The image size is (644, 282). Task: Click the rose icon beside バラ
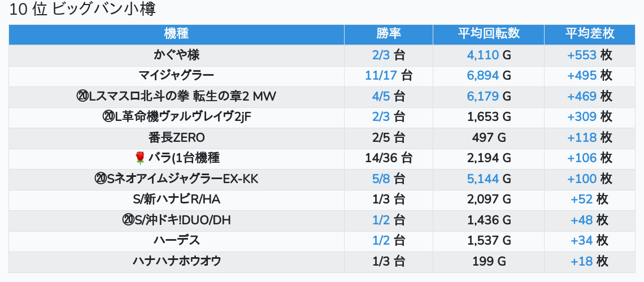(x=140, y=158)
